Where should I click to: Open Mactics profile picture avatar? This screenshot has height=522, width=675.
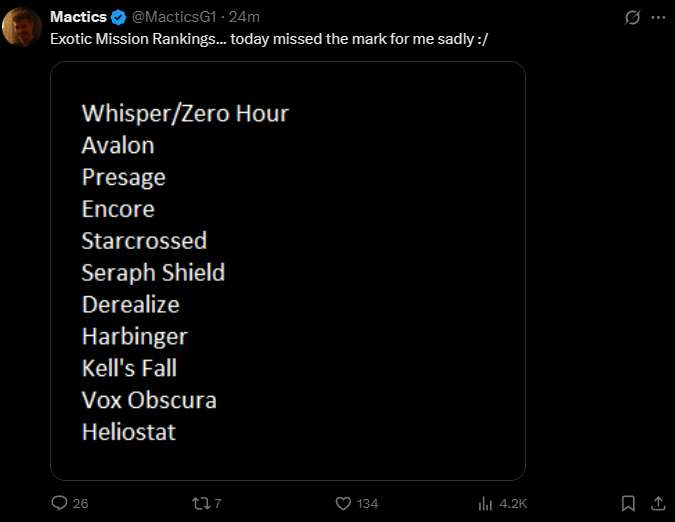point(22,27)
